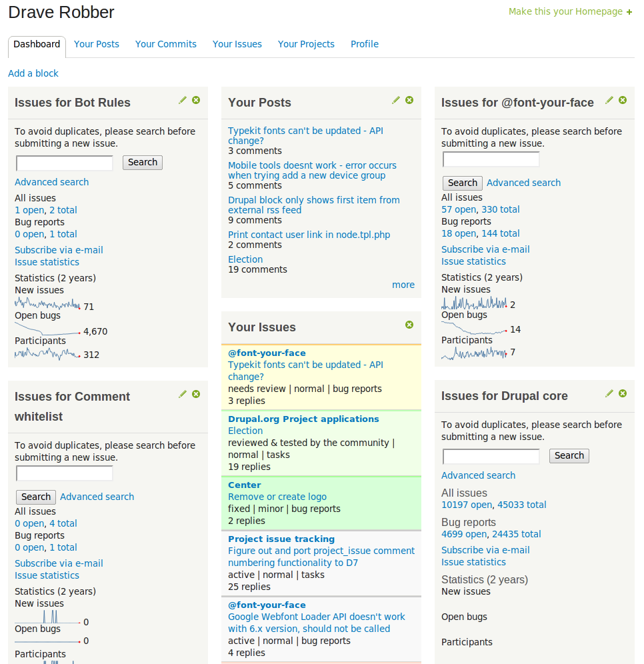Open the Project issue tracking project link
The width and height of the screenshot is (644, 664).
coord(281,539)
